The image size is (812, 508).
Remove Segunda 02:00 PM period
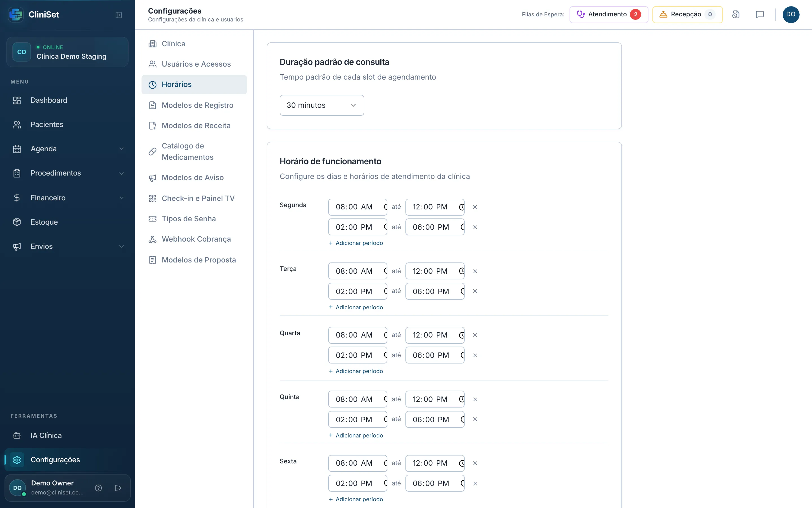[475, 227]
